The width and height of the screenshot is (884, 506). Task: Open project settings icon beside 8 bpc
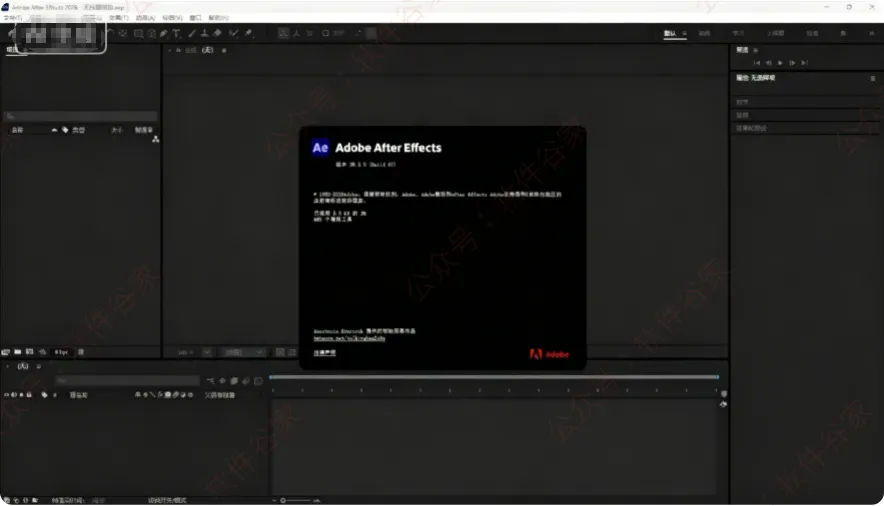point(42,352)
